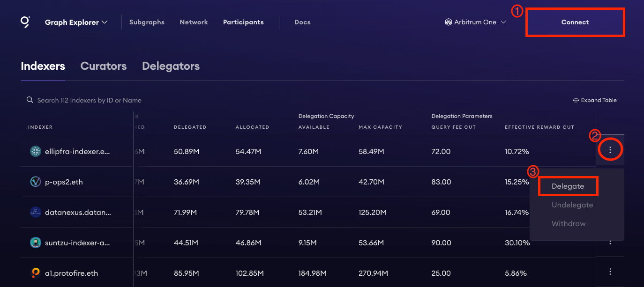The width and height of the screenshot is (644, 287).
Task: Click the a1.protofire.eth avatar icon
Action: [36, 273]
